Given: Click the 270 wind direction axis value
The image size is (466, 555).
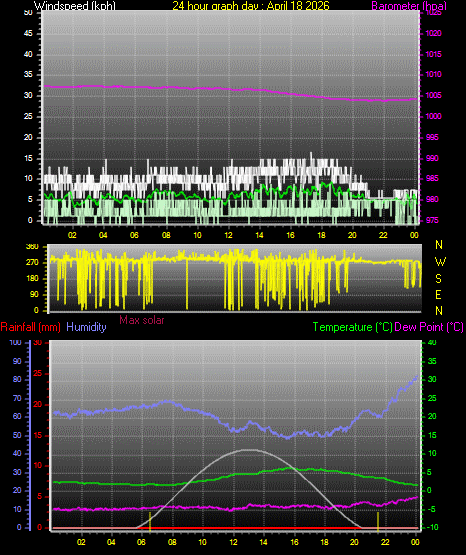Looking at the screenshot, I should point(32,263).
